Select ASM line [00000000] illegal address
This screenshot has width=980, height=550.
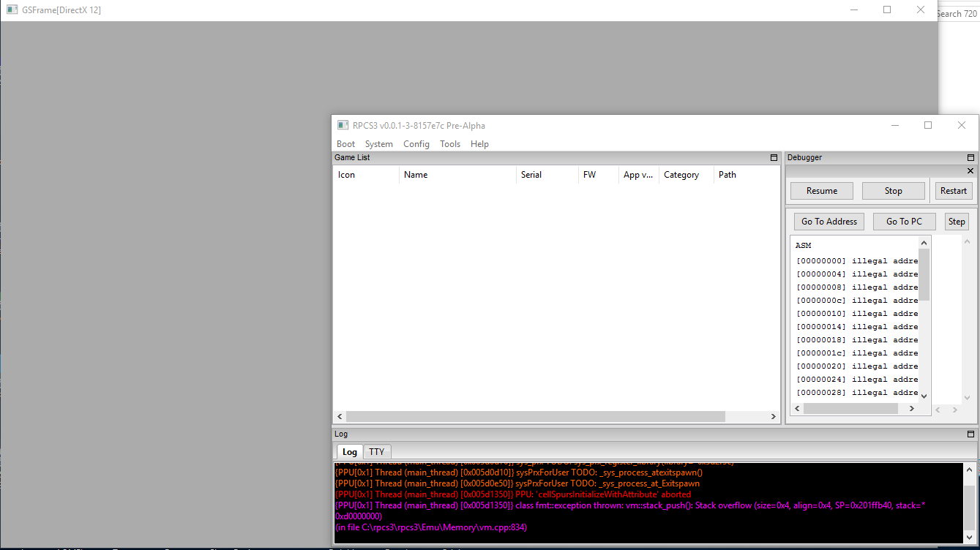click(857, 261)
